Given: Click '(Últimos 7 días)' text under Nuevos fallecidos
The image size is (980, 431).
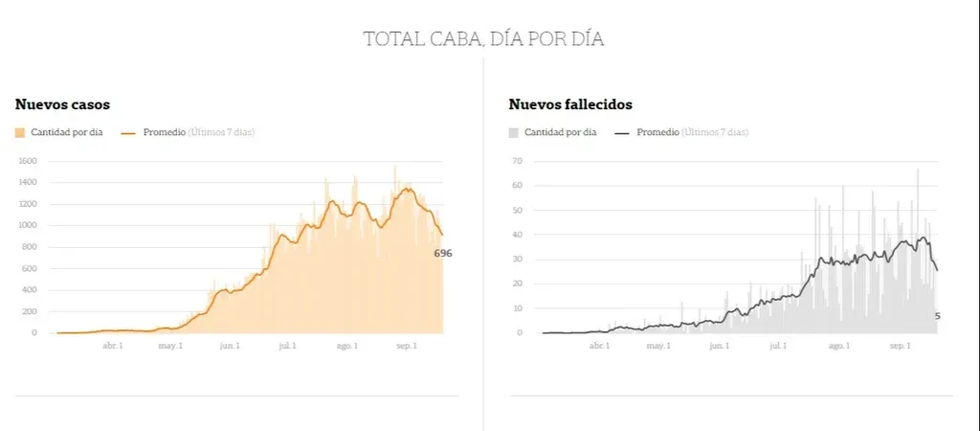Looking at the screenshot, I should click(715, 132).
